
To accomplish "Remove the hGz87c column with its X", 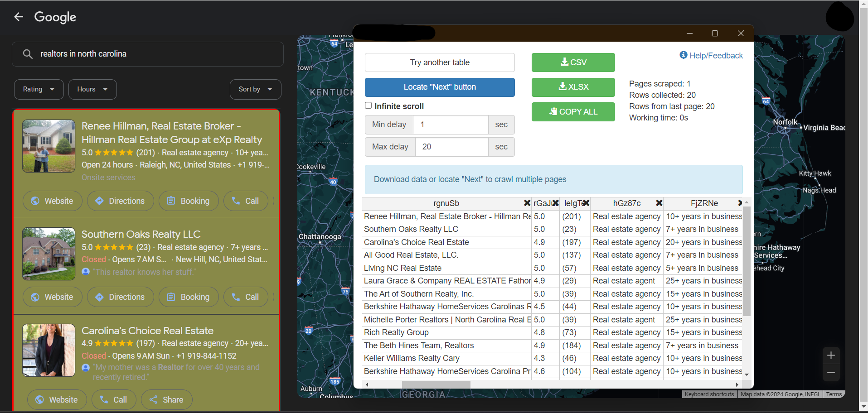I will pyautogui.click(x=659, y=203).
